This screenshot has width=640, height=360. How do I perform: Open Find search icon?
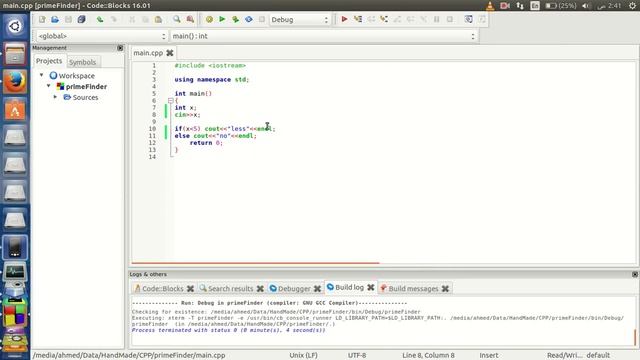tap(176, 19)
